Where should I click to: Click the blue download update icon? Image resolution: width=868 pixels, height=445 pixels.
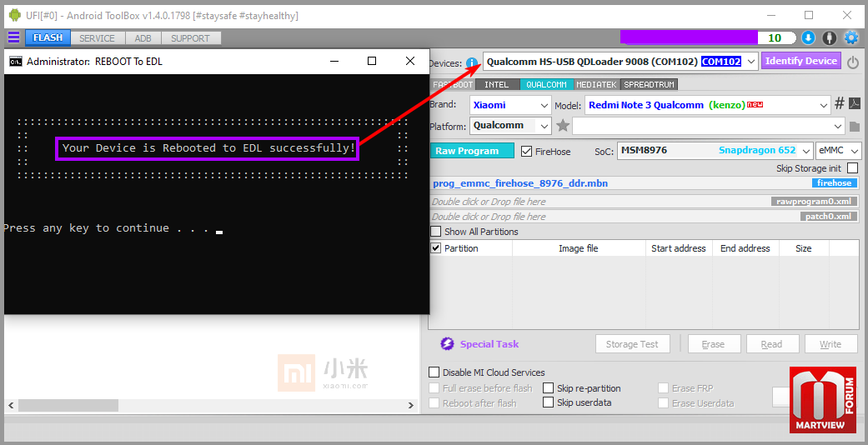(808, 37)
